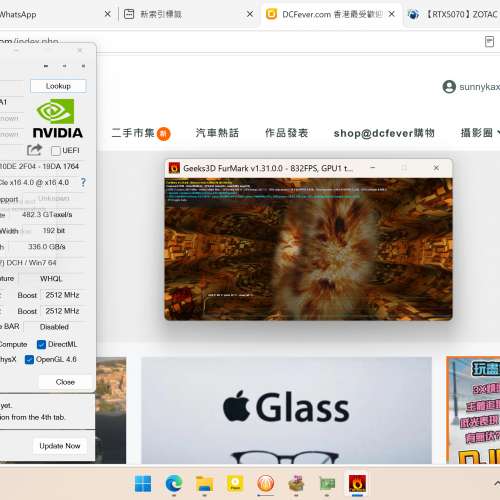Click the Lookup button in GPU-Z
The image size is (500, 500).
coord(58,86)
